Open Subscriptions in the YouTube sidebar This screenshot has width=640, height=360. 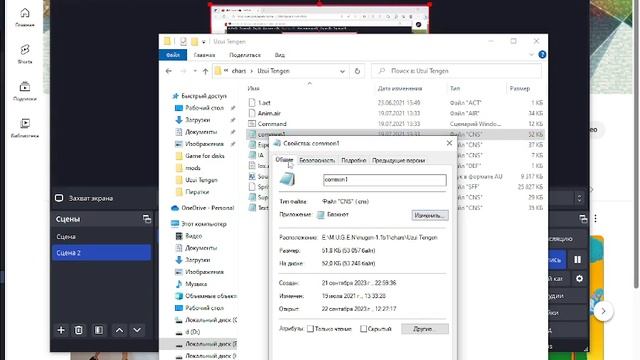click(24, 91)
